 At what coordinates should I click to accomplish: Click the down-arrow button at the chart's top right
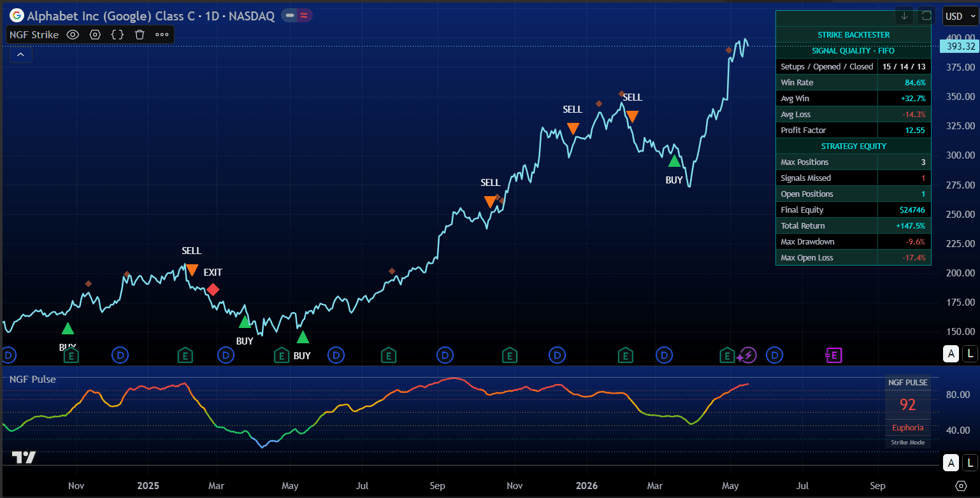(x=904, y=16)
